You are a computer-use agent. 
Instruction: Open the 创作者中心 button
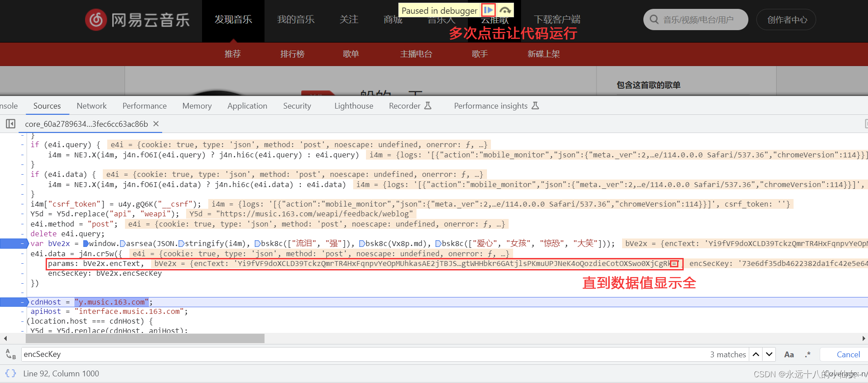pos(786,20)
